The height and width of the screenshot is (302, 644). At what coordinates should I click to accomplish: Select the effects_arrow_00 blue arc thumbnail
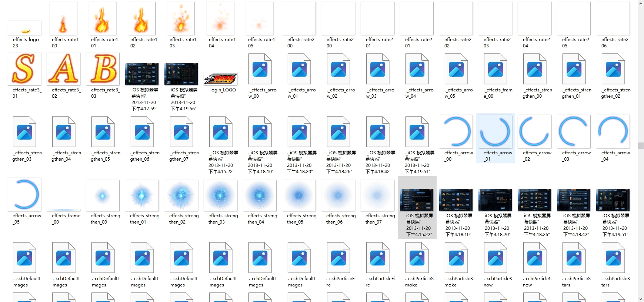[x=456, y=131]
